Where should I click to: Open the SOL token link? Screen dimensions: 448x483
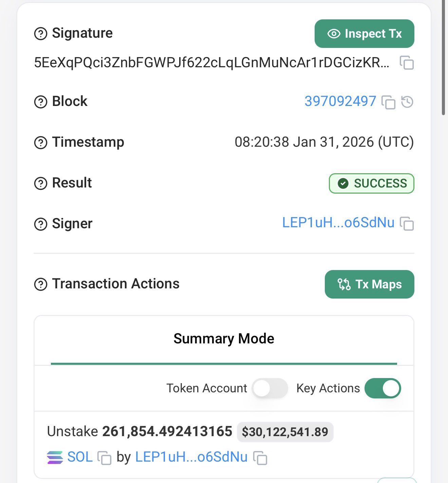coord(80,457)
